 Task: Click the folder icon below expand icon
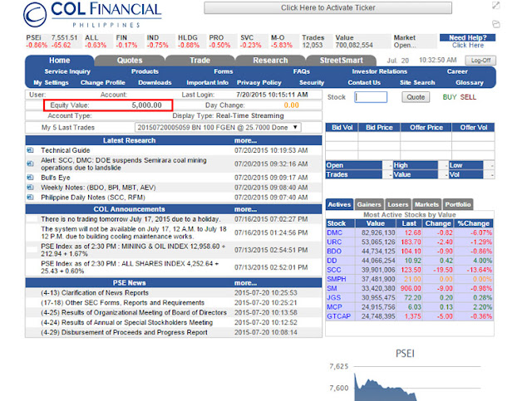click(x=495, y=24)
